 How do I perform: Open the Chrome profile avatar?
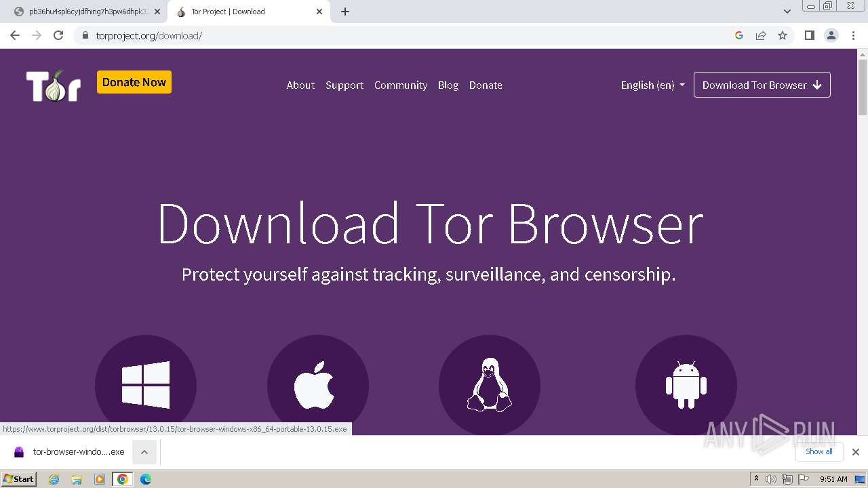[831, 35]
